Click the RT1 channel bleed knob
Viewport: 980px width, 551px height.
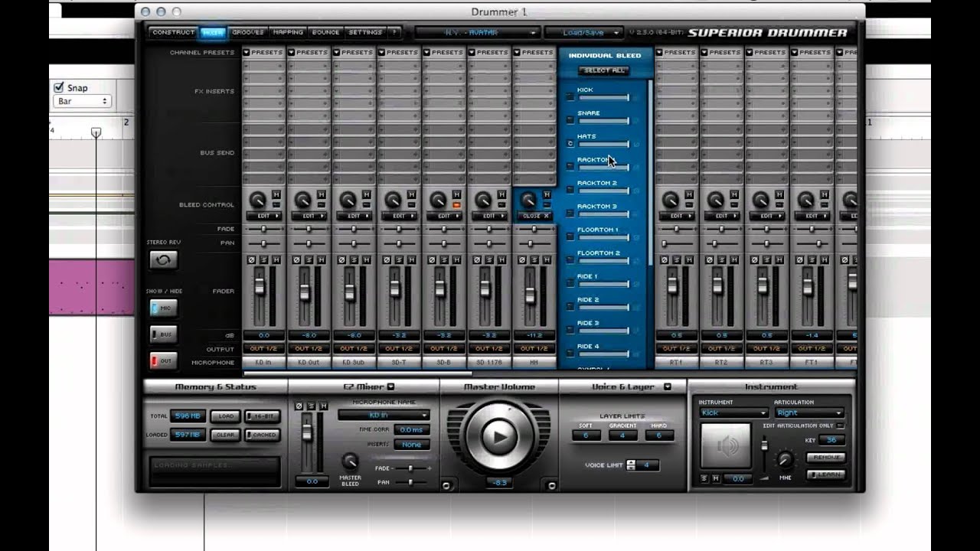[x=670, y=201]
